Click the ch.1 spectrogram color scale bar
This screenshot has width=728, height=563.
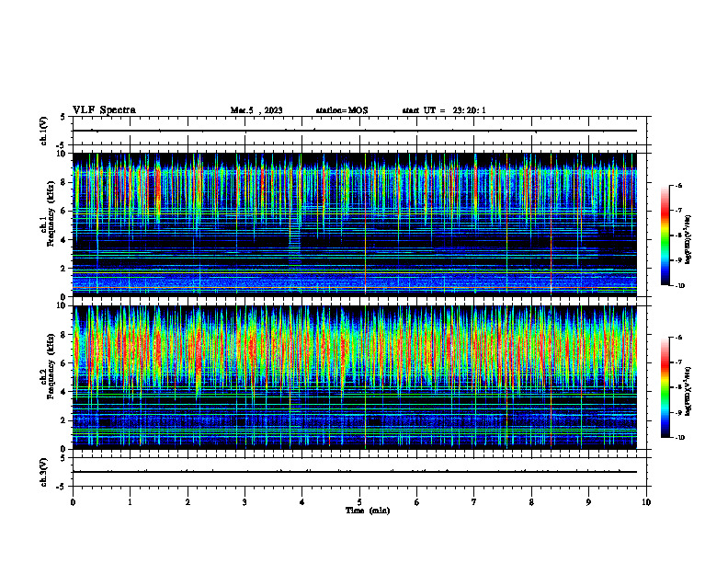tap(665, 236)
